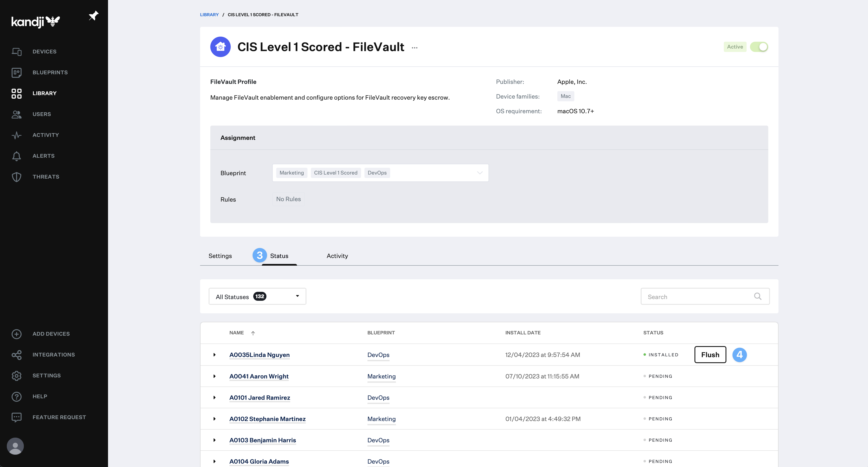Image resolution: width=868 pixels, height=467 pixels.
Task: Expand the A0102 Stephanie Martinez row
Action: click(214, 419)
